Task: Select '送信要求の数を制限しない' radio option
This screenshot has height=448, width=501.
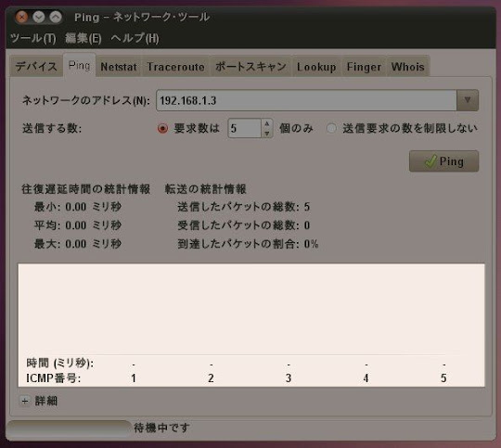Action: click(331, 128)
